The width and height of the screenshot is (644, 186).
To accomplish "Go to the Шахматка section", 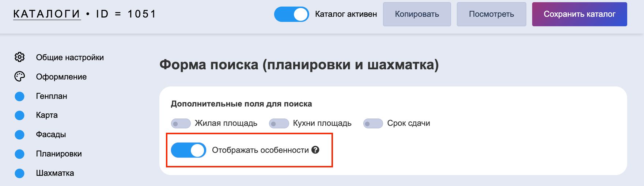I will [55, 173].
